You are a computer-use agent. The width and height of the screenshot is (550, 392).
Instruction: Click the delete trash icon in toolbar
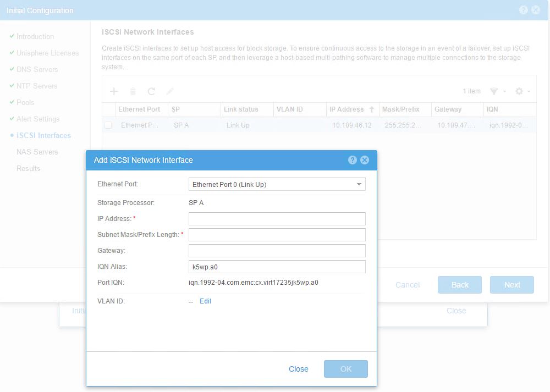(133, 91)
